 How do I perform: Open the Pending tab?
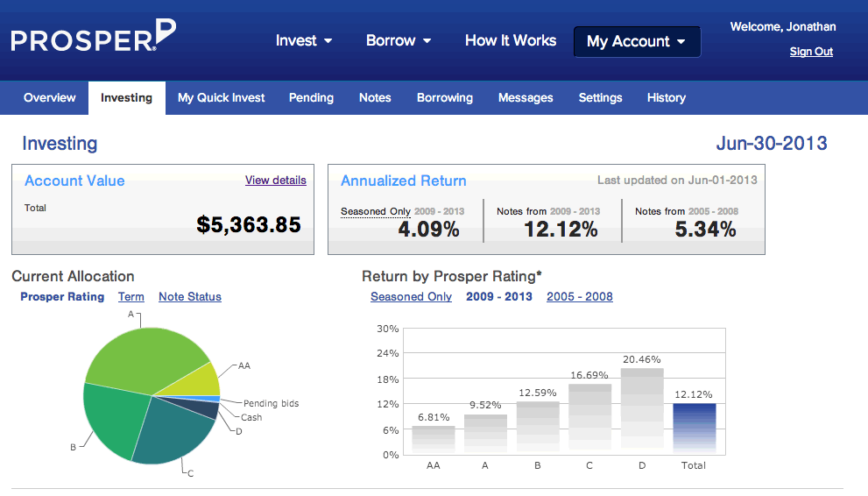(x=311, y=98)
